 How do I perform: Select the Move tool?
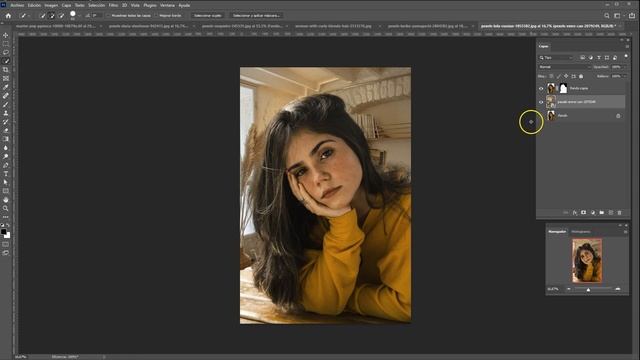click(x=6, y=35)
